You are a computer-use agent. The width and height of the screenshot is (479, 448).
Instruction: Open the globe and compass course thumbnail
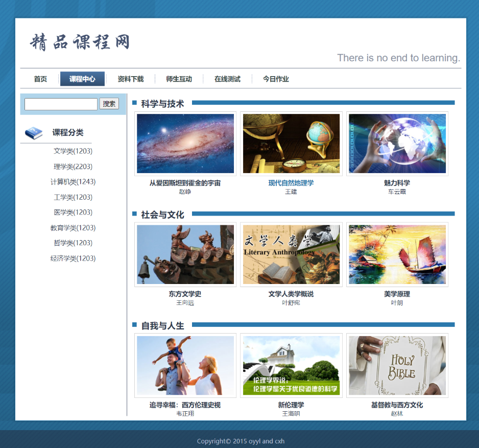pyautogui.click(x=291, y=144)
